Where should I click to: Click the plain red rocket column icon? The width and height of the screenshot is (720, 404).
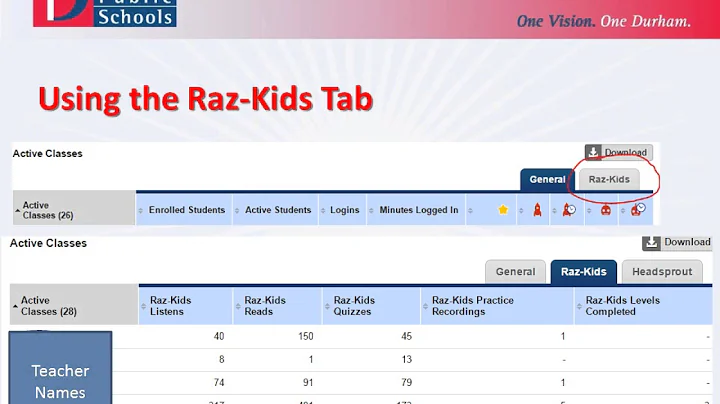[x=537, y=210]
